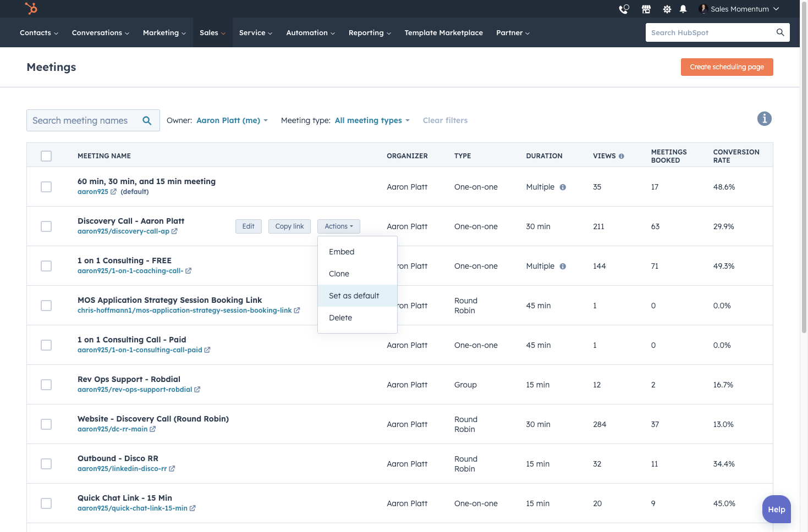The width and height of the screenshot is (808, 532).
Task: Choose Delete from the Actions menu
Action: (358, 318)
